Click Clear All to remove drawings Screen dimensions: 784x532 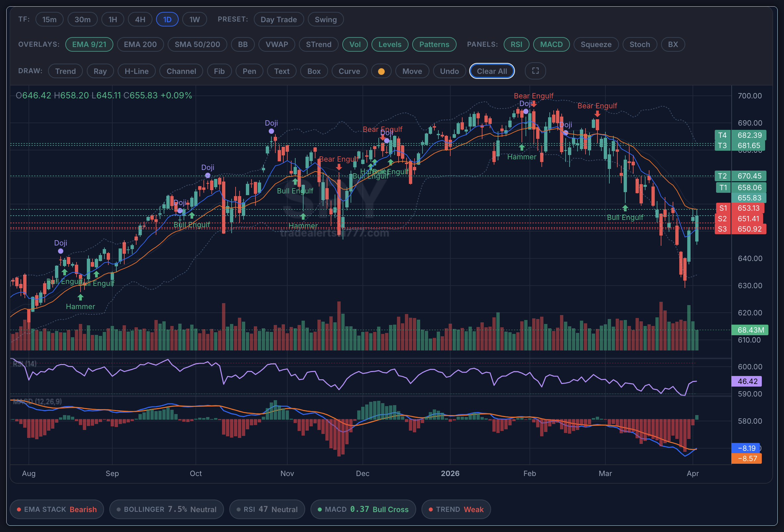492,71
